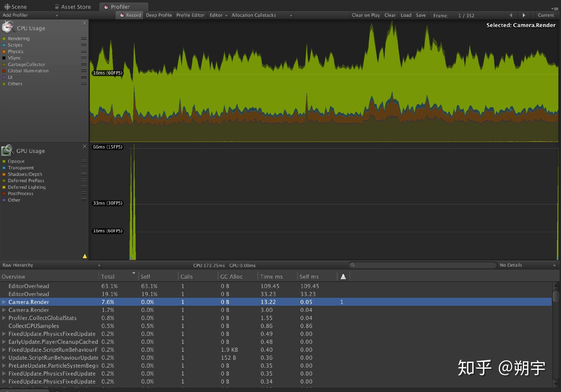Image resolution: width=561 pixels, height=392 pixels.
Task: Step to the previous frame
Action: click(x=511, y=15)
